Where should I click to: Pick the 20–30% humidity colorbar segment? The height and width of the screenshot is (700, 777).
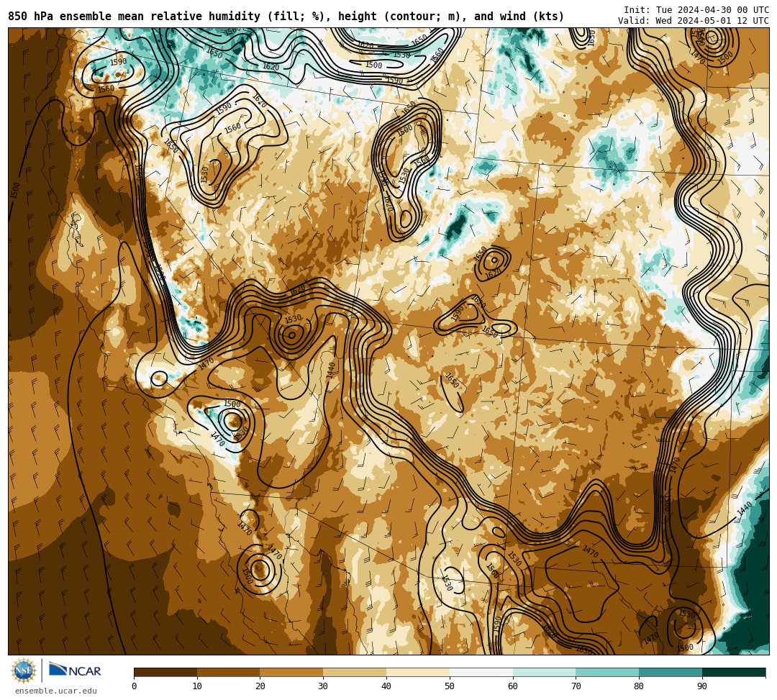coord(292,672)
